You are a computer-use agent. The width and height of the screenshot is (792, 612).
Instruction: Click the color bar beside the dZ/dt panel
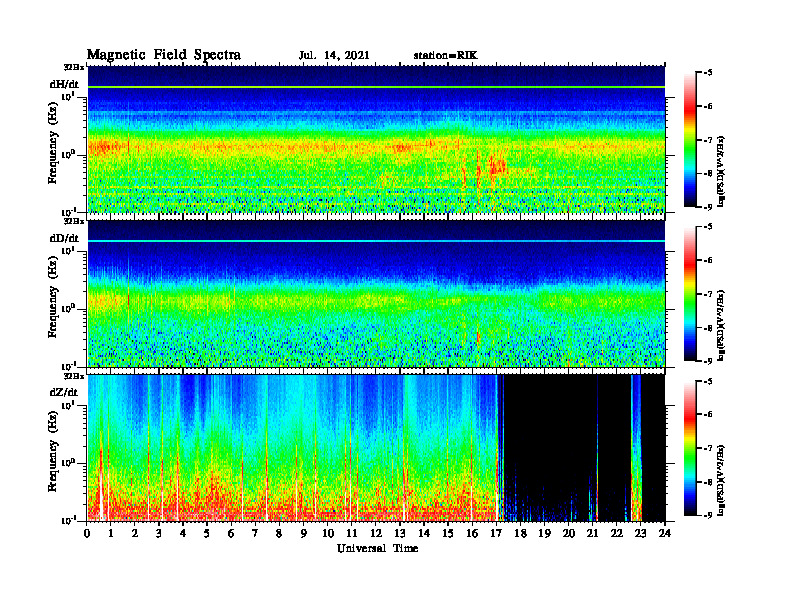pos(689,448)
